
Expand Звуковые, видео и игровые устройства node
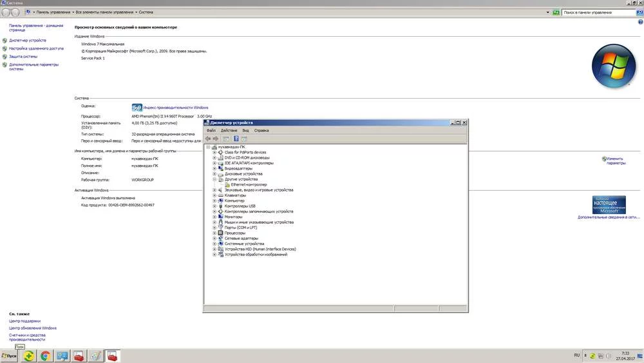214,190
